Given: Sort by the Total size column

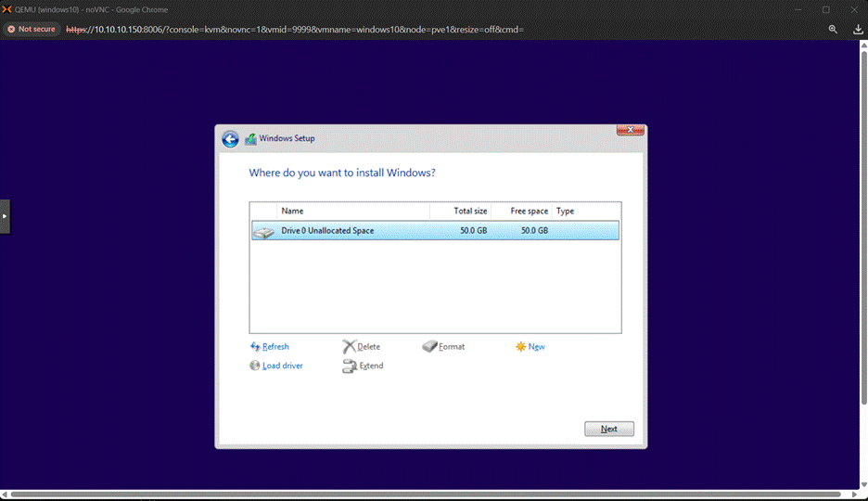Looking at the screenshot, I should 461,212.
